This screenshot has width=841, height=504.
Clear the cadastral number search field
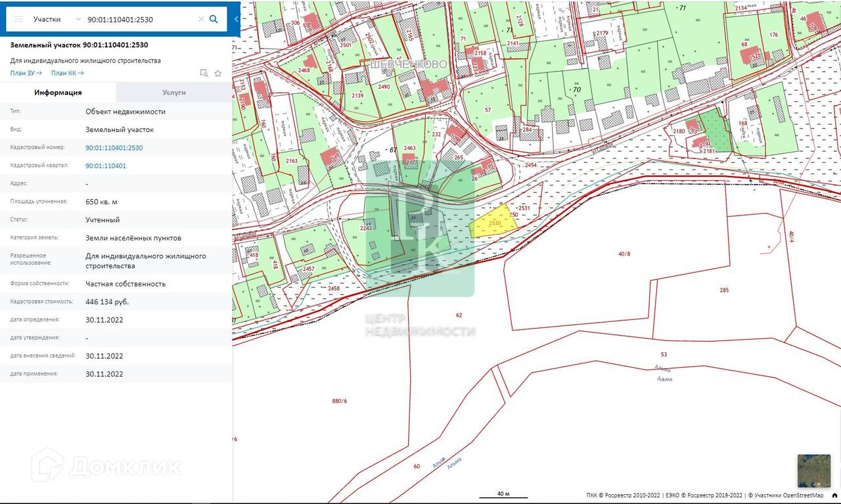[201, 19]
